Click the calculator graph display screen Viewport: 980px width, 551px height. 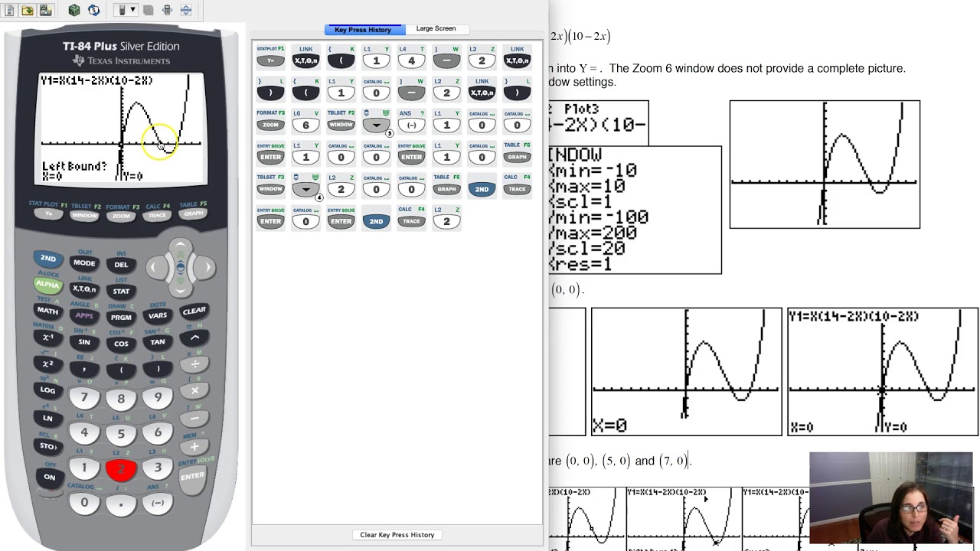(x=122, y=129)
